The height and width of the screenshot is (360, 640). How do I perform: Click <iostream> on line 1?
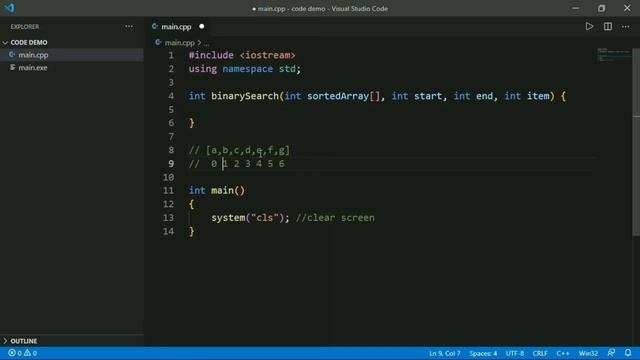(x=267, y=55)
